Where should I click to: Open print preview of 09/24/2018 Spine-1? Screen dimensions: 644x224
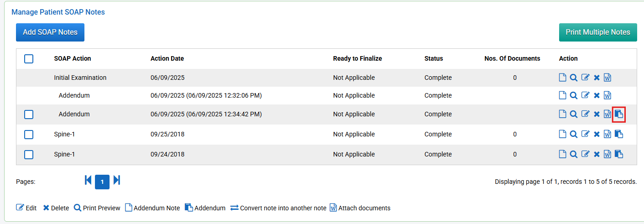point(574,154)
